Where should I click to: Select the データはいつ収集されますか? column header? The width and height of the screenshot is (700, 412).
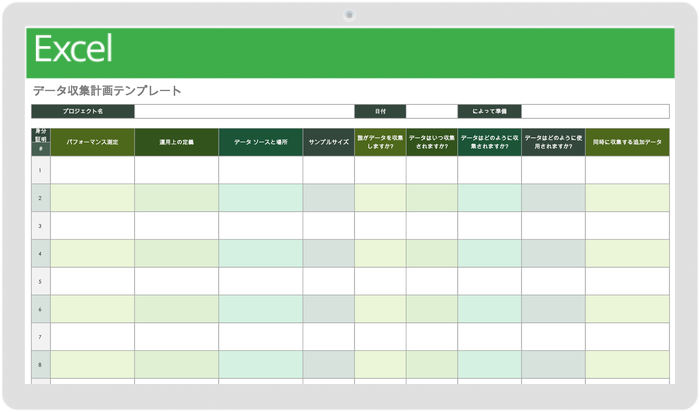(432, 142)
